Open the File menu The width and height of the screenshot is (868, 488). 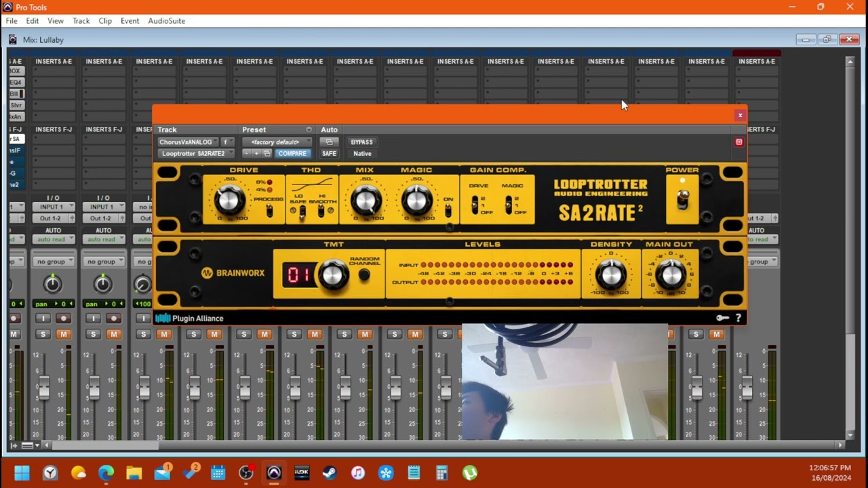click(x=12, y=21)
